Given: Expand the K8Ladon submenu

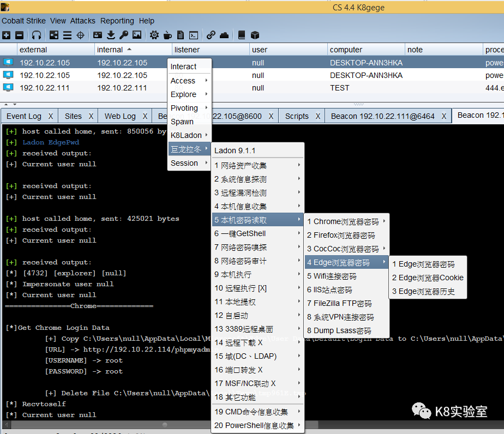Looking at the screenshot, I should [189, 135].
